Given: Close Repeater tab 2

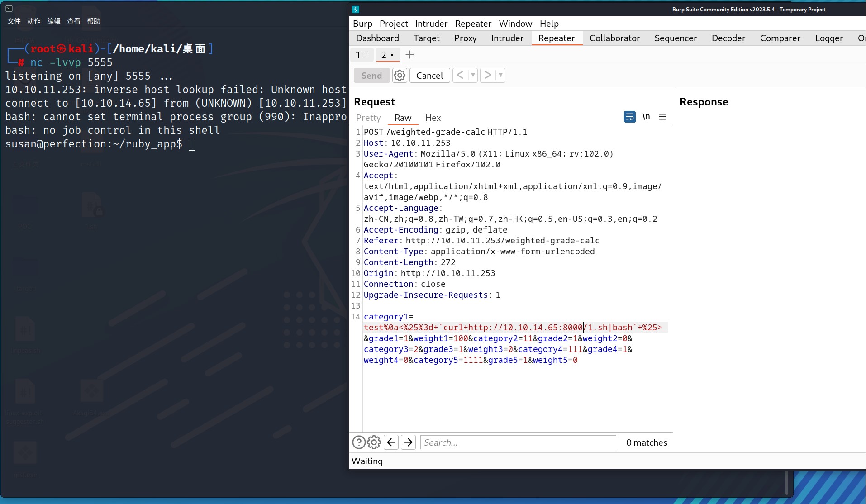Looking at the screenshot, I should 392,55.
